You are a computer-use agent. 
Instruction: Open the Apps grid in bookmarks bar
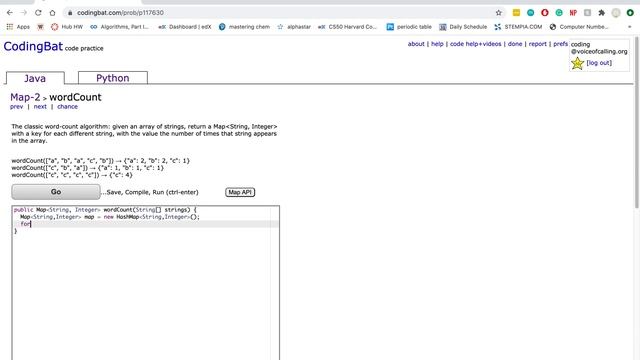coord(18,27)
